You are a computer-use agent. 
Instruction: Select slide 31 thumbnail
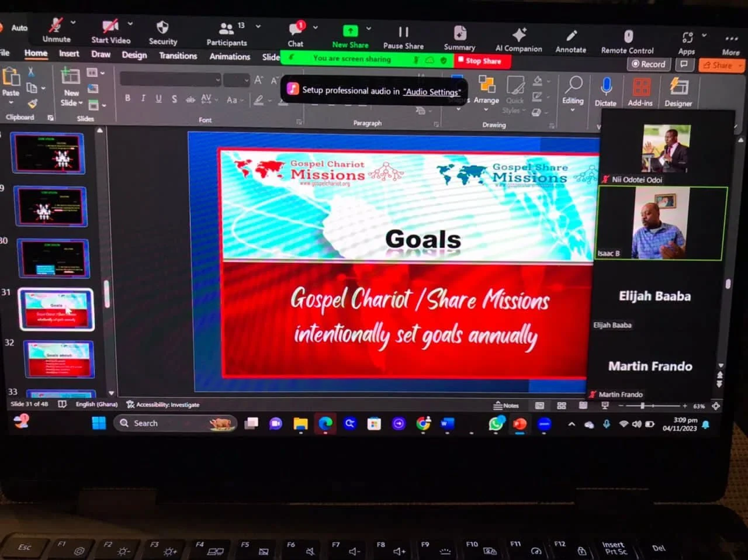(x=56, y=309)
